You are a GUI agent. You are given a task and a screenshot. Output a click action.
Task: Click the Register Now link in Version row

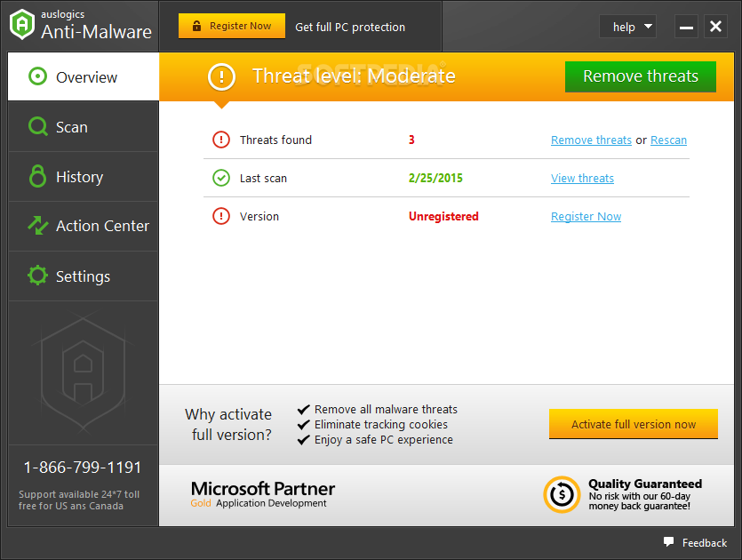(586, 217)
